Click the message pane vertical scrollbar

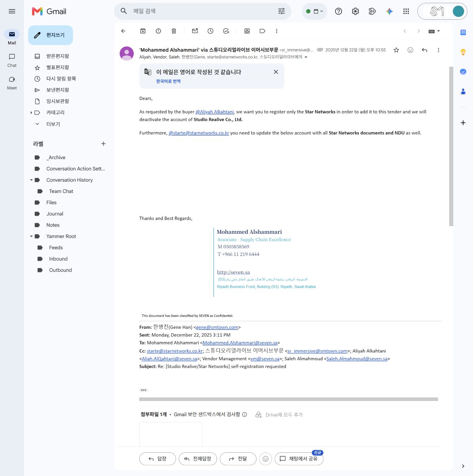[x=451, y=146]
